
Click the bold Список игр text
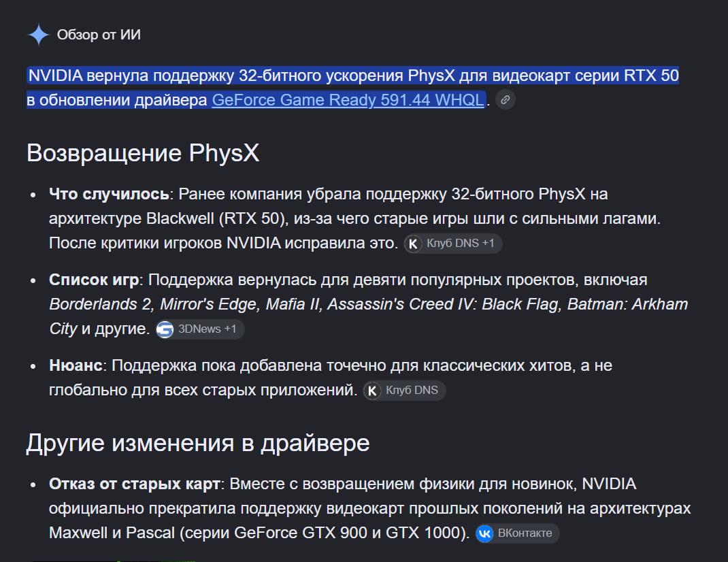(x=94, y=280)
